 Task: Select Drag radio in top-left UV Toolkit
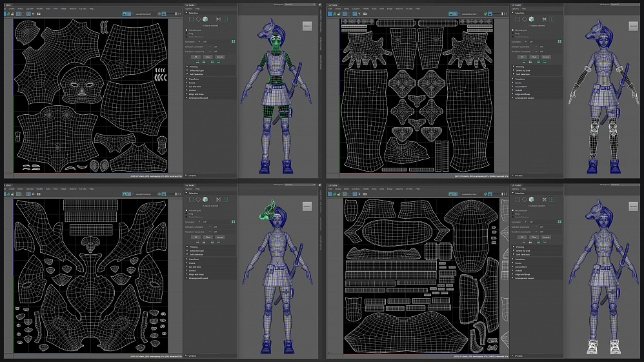click(x=186, y=34)
